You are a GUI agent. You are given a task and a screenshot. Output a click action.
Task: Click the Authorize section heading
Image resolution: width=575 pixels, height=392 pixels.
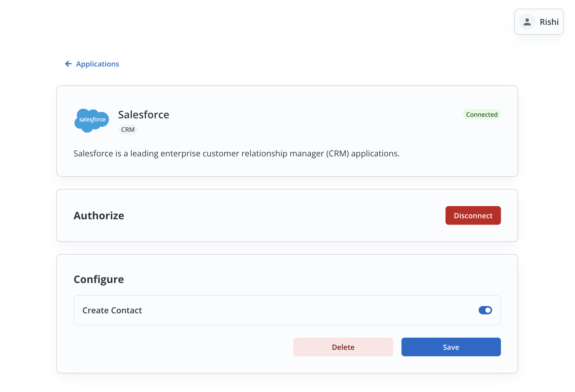tap(99, 215)
